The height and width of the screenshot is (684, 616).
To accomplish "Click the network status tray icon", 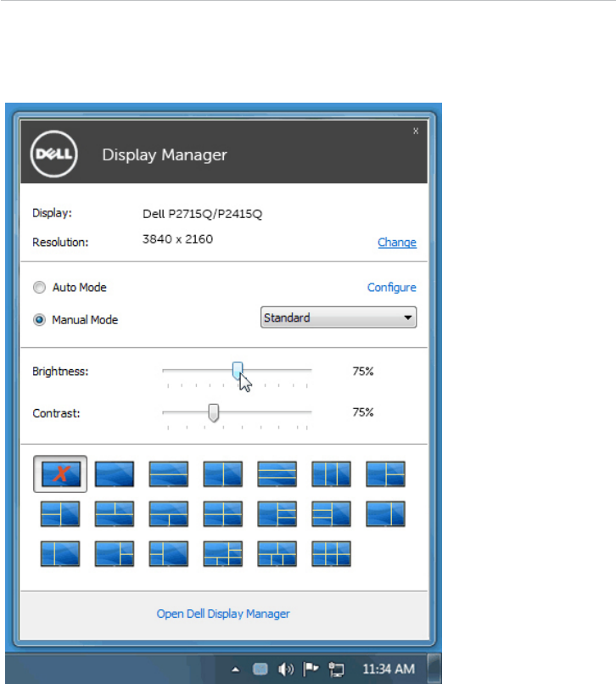I will [336, 670].
